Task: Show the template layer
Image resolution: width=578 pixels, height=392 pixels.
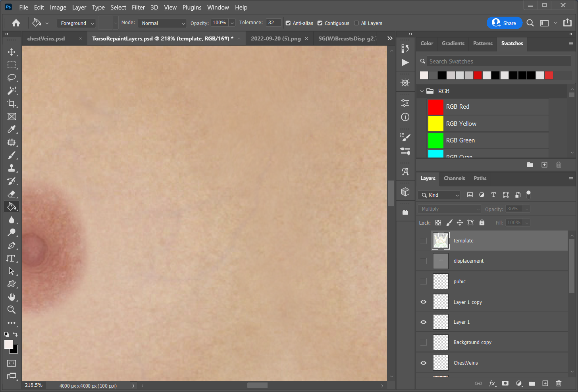Action: pyautogui.click(x=424, y=241)
